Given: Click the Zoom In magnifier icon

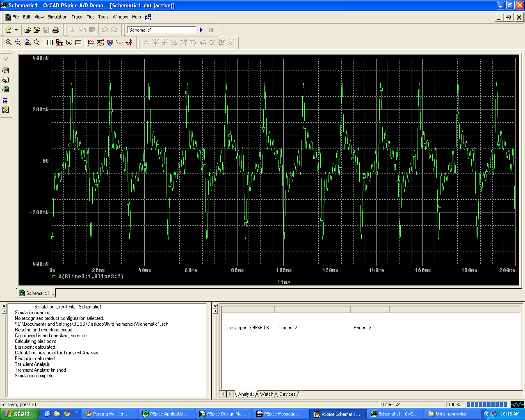Looking at the screenshot, I should (9, 42).
